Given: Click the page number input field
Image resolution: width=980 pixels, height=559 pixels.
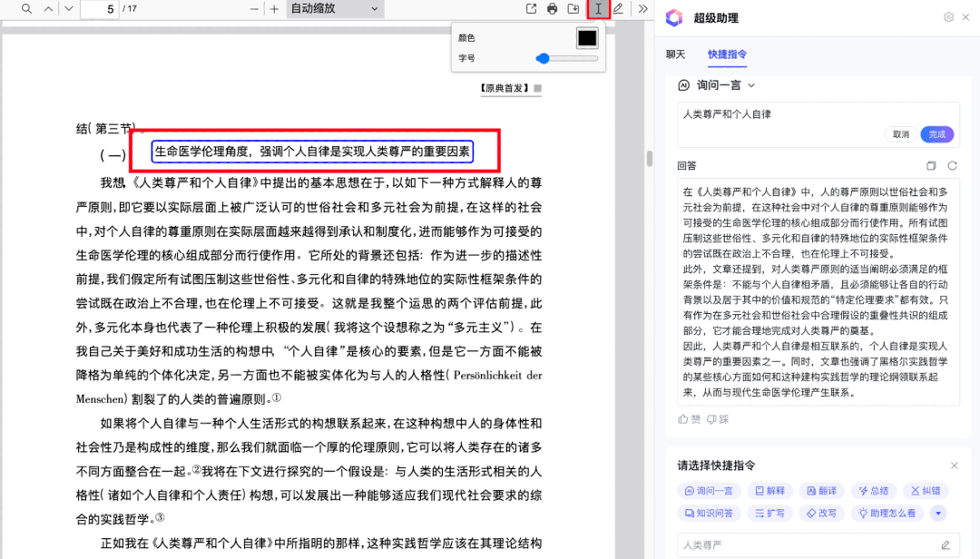Looking at the screenshot, I should click(x=99, y=9).
